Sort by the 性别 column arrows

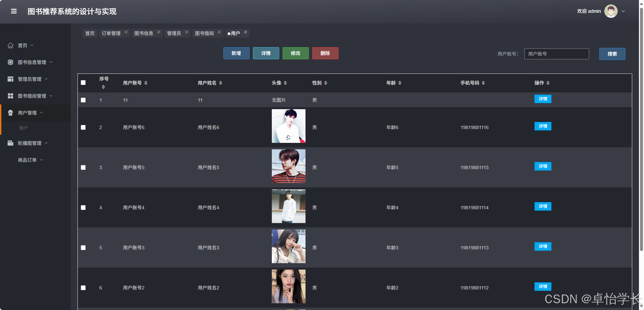326,83
